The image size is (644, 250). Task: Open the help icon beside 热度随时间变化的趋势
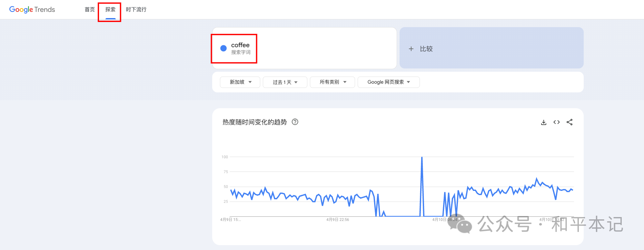tap(295, 122)
